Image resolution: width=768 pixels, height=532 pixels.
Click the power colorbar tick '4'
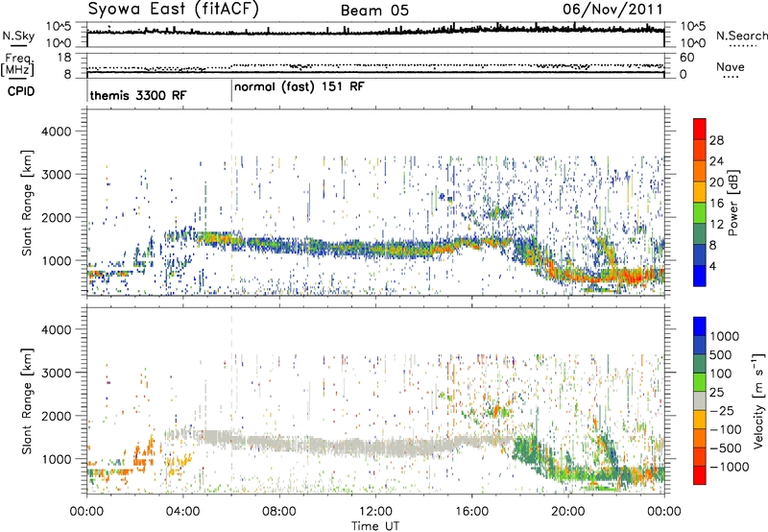[x=712, y=266]
